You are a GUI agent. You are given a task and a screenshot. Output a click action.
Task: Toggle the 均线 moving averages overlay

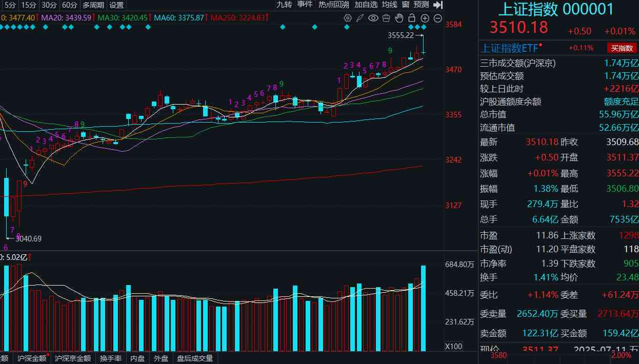(x=389, y=4)
